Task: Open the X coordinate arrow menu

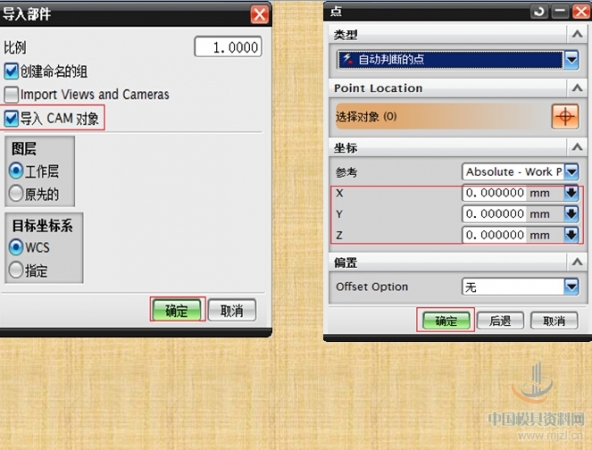Action: [571, 193]
